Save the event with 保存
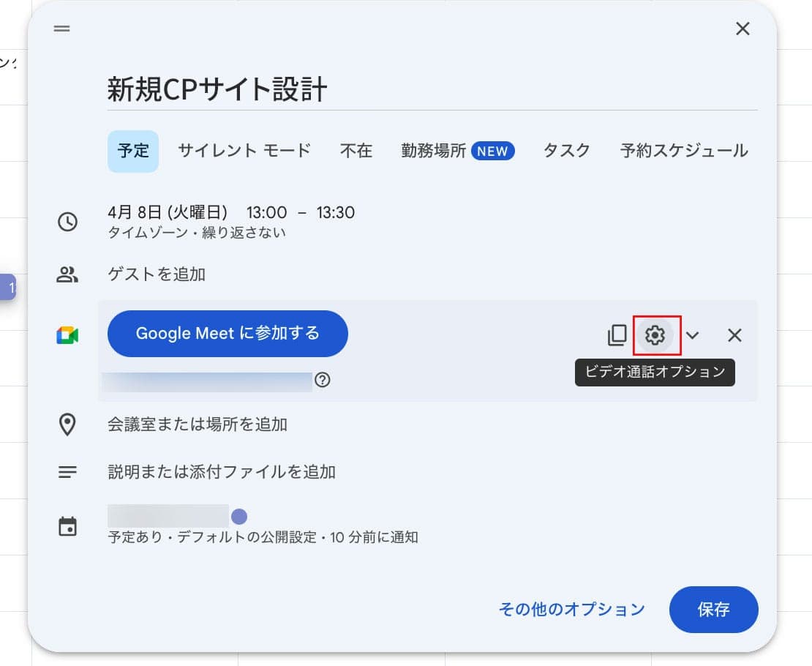The height and width of the screenshot is (666, 812). click(x=713, y=609)
